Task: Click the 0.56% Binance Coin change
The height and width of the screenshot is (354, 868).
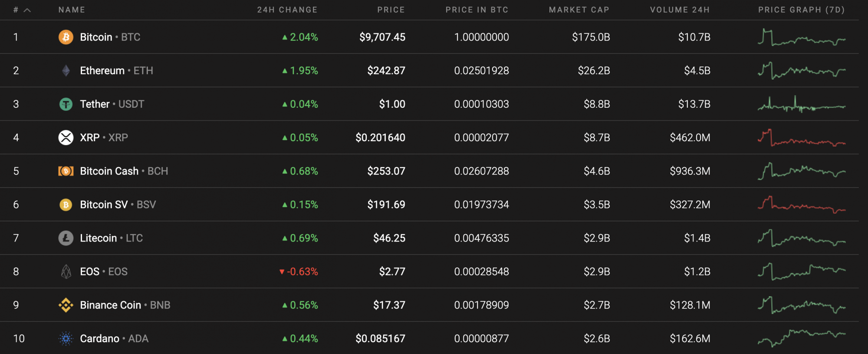Action: 304,305
